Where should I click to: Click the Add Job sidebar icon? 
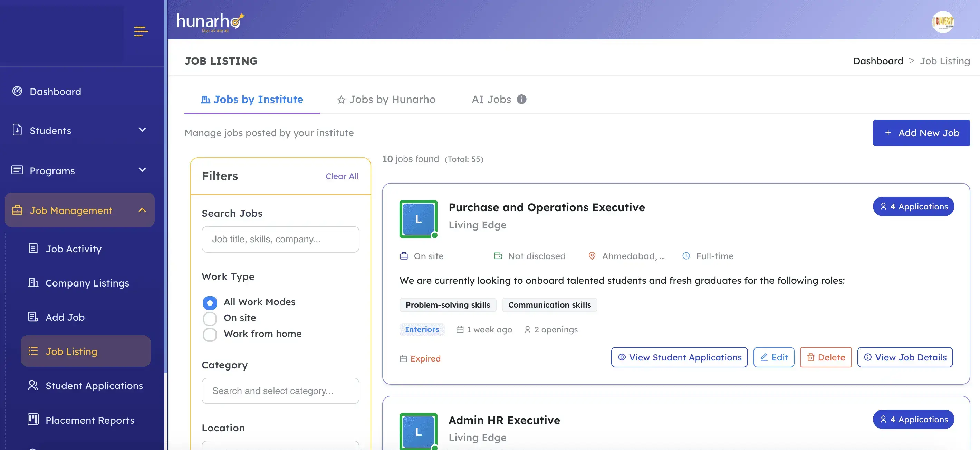[33, 317]
